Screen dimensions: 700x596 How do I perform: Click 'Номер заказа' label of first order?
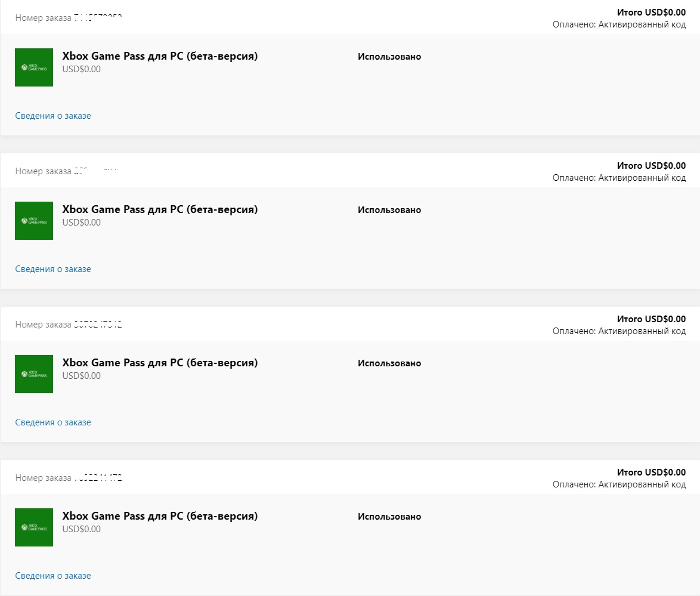tap(44, 18)
